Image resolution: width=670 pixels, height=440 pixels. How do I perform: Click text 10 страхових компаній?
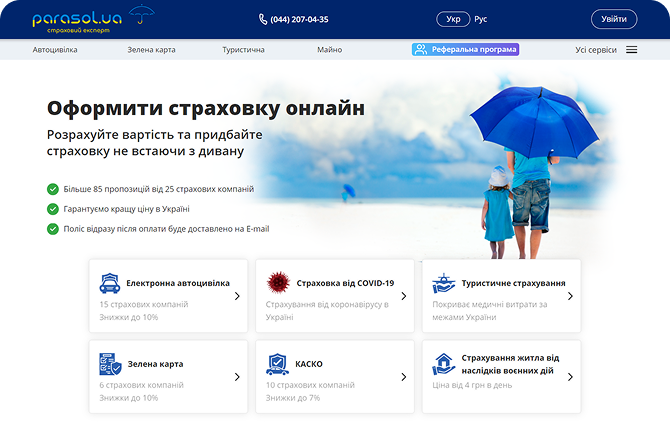pyautogui.click(x=310, y=385)
